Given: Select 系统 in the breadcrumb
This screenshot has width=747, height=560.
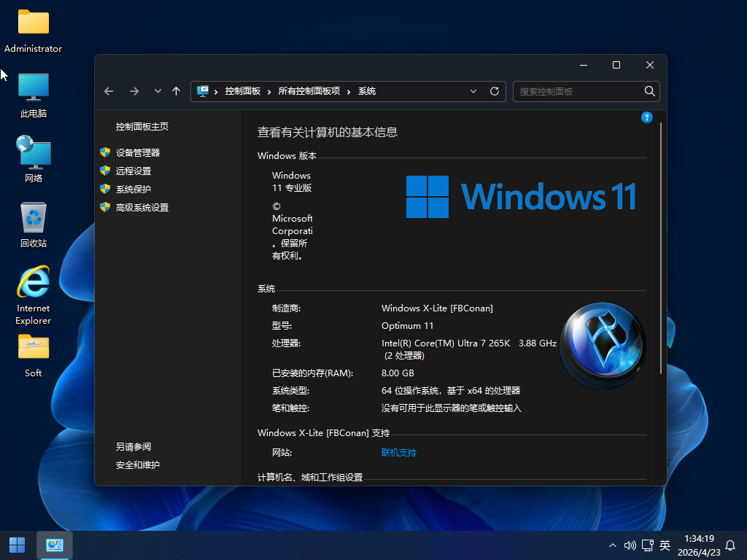Looking at the screenshot, I should pyautogui.click(x=367, y=91).
